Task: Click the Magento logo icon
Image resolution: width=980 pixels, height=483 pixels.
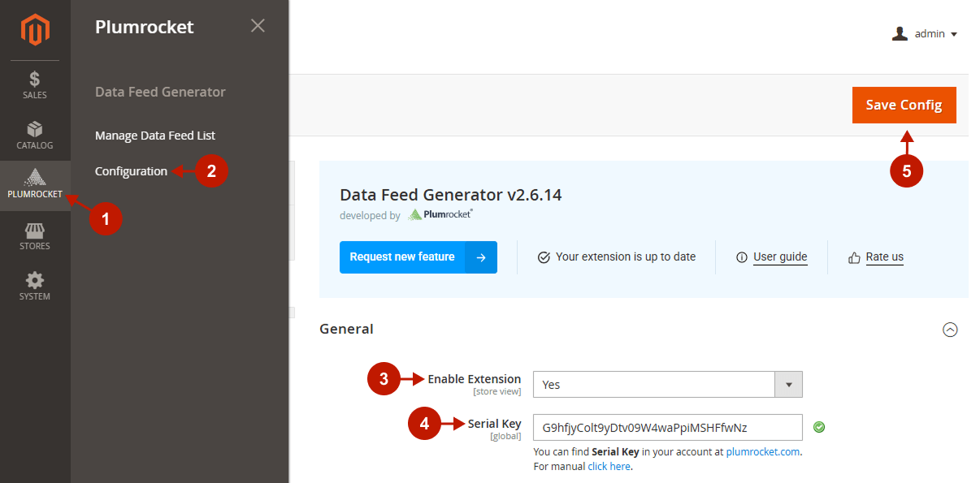Action: click(x=35, y=31)
